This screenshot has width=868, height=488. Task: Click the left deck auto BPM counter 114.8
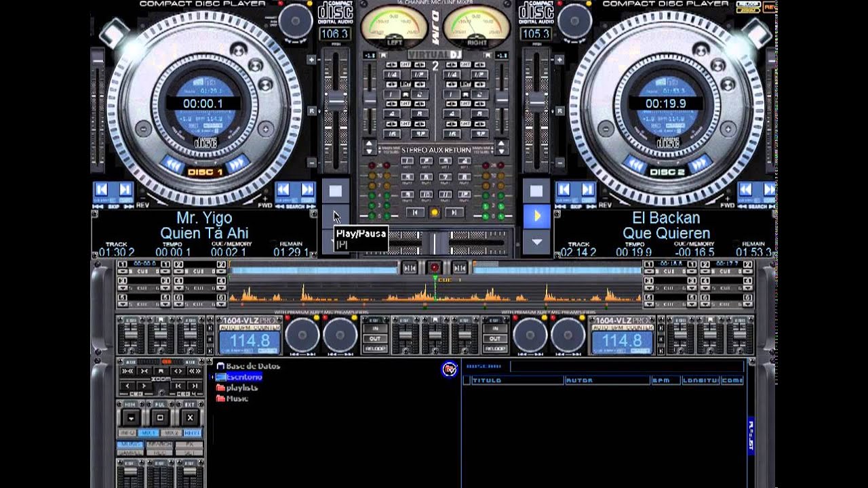coord(250,342)
